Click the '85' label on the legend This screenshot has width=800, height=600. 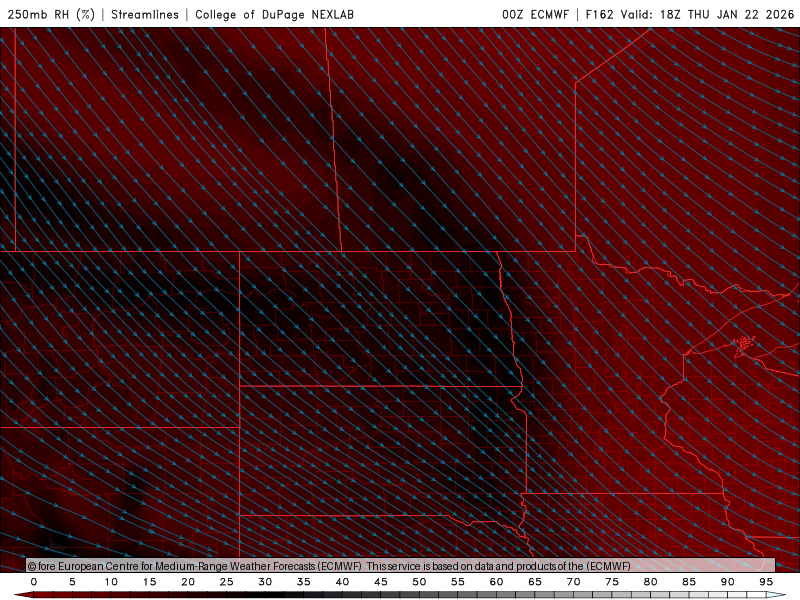pos(689,582)
